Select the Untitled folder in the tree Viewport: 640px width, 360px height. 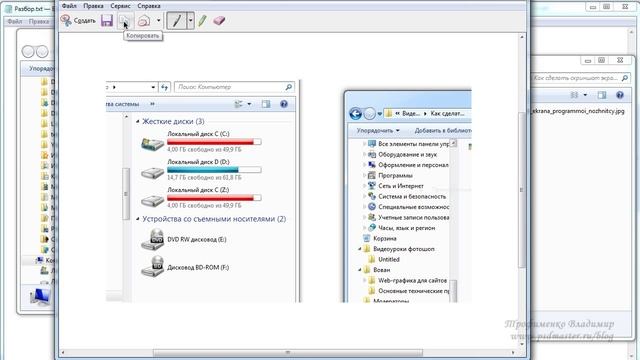(389, 259)
